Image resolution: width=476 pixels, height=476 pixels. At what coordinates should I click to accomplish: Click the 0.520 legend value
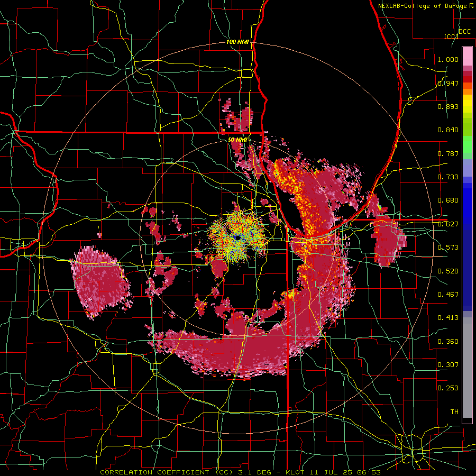[x=448, y=271]
